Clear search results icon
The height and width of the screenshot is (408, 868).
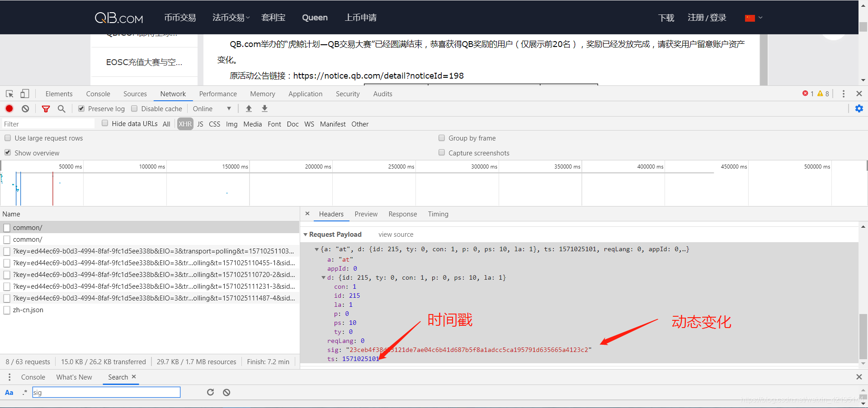[x=226, y=392]
